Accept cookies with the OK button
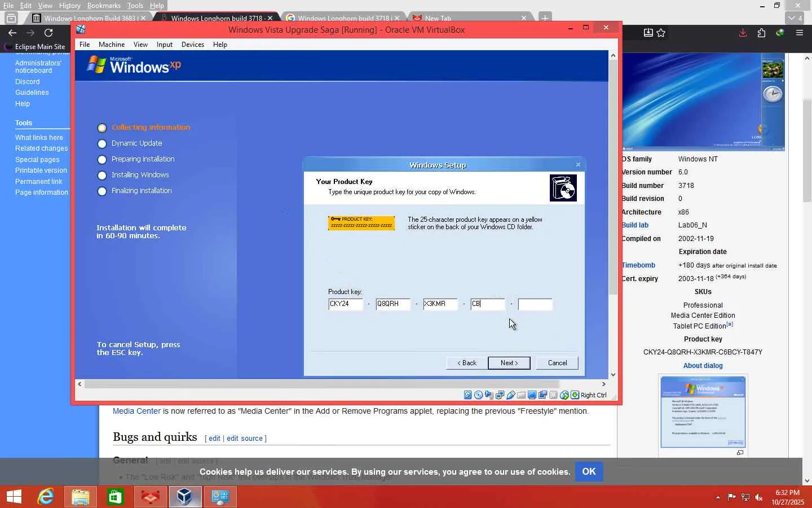This screenshot has width=812, height=508. (x=589, y=471)
